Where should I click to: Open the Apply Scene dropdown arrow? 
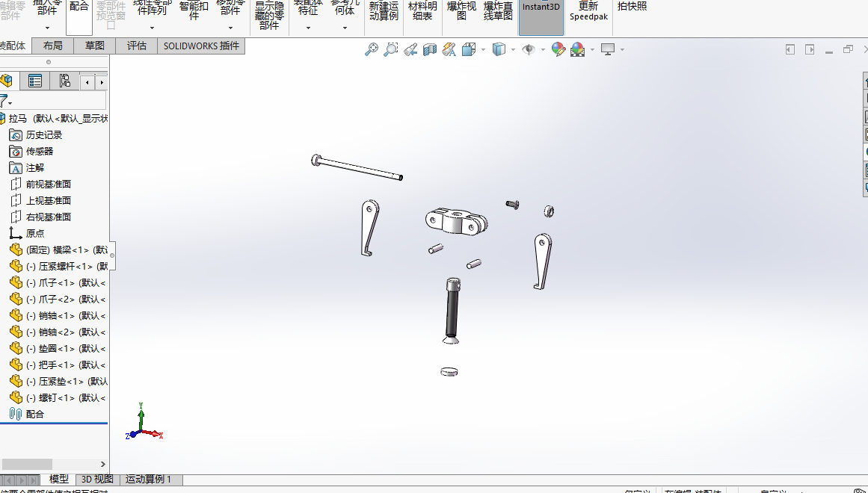[x=592, y=50]
